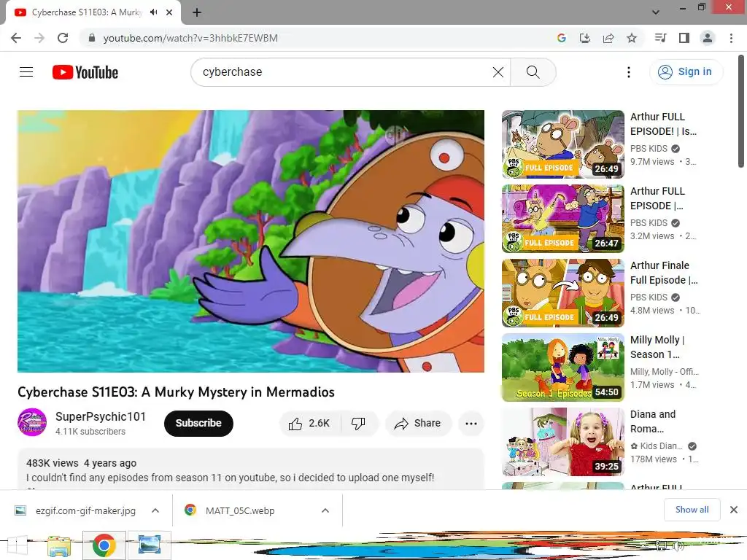Screen dimensions: 747x560
Task: Open Chrome three-dot menu
Action: click(731, 38)
